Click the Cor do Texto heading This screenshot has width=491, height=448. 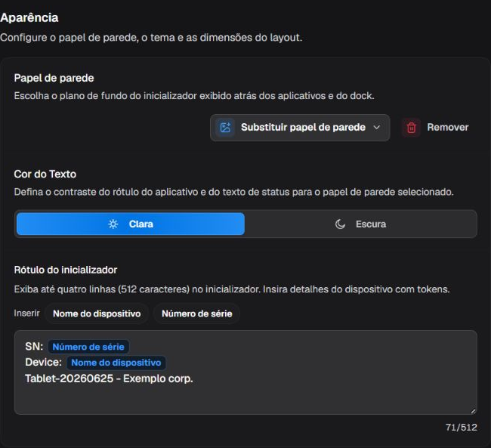coord(45,175)
